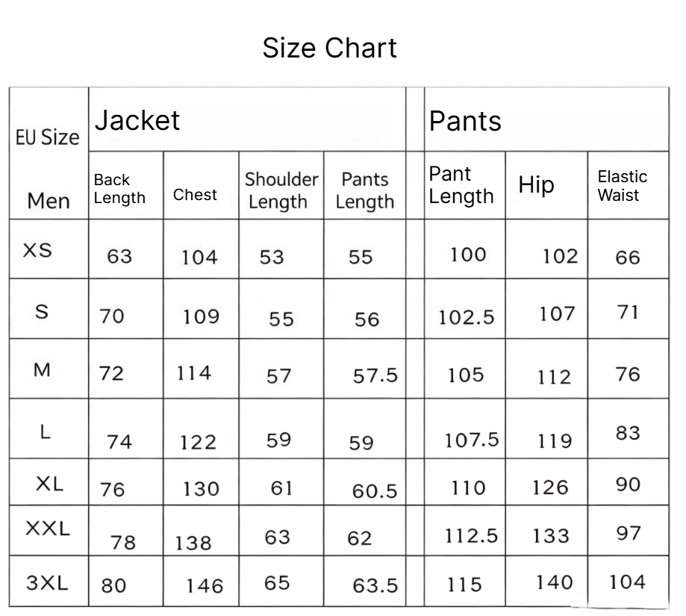
Task: Click the Pant Length column header
Action: pyautogui.click(x=461, y=185)
